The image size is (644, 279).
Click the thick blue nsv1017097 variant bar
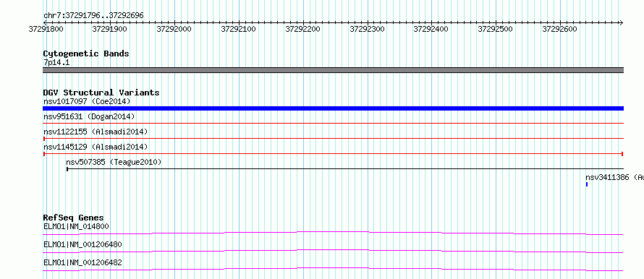click(334, 108)
